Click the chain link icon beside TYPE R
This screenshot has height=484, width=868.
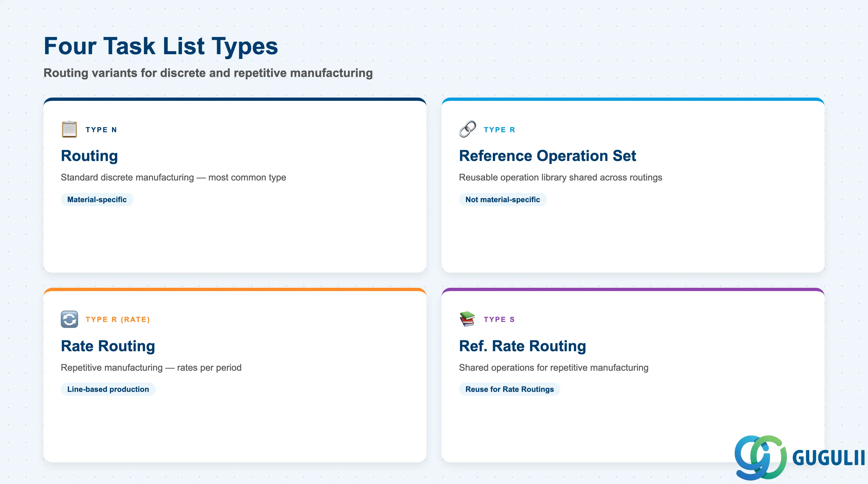click(x=467, y=129)
